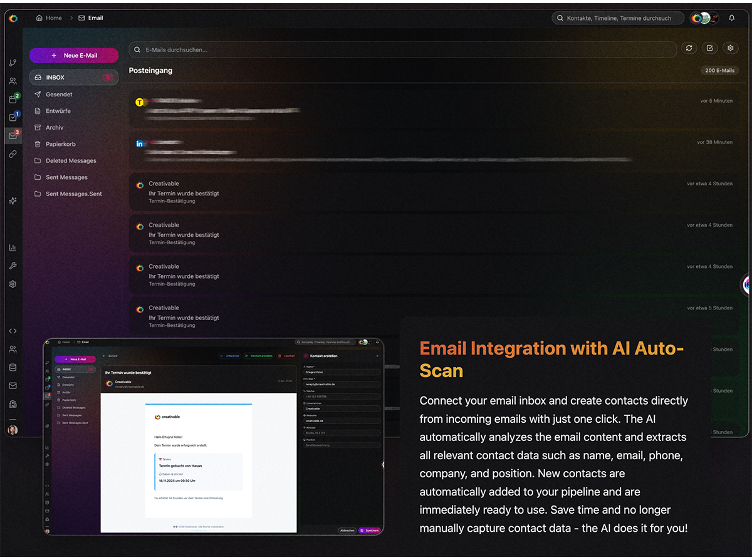This screenshot has height=560, width=752.
Task: Open the link/connections icon in sidebar
Action: (x=13, y=154)
